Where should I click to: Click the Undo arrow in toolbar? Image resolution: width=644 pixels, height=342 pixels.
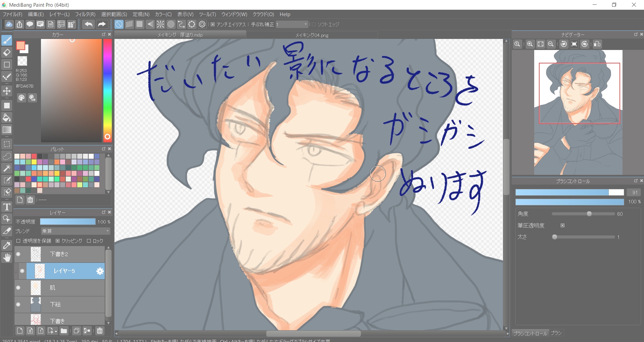click(x=89, y=24)
